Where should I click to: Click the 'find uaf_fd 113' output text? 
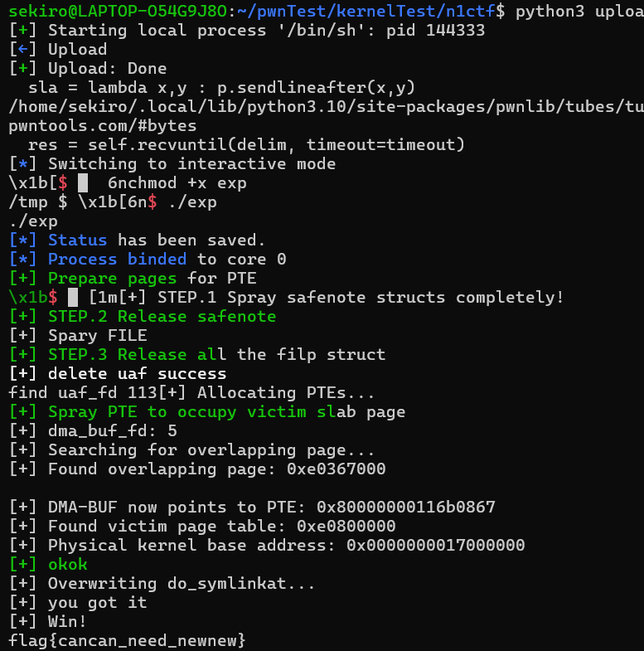[82, 393]
